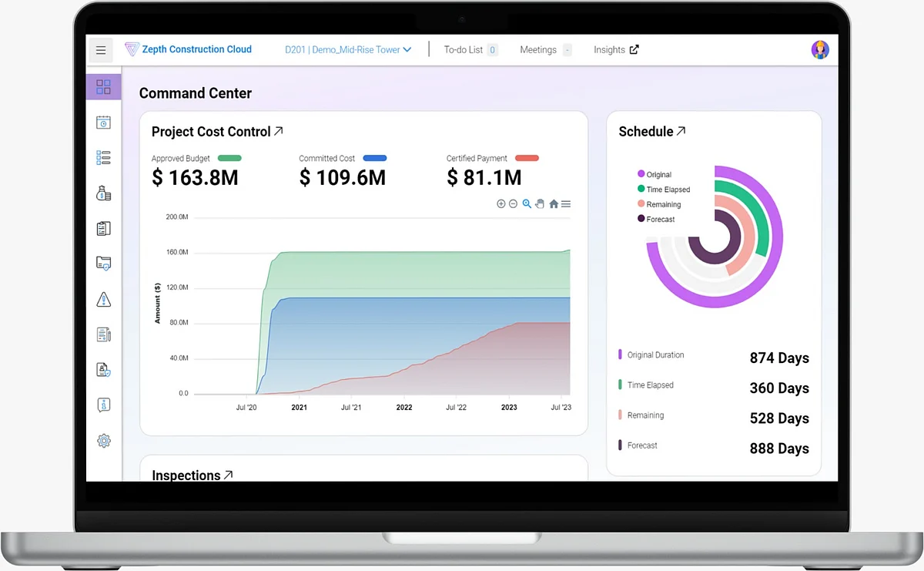Open the calendar schedule icon in sidebar
Viewport: 924px width, 571px height.
[x=103, y=123]
